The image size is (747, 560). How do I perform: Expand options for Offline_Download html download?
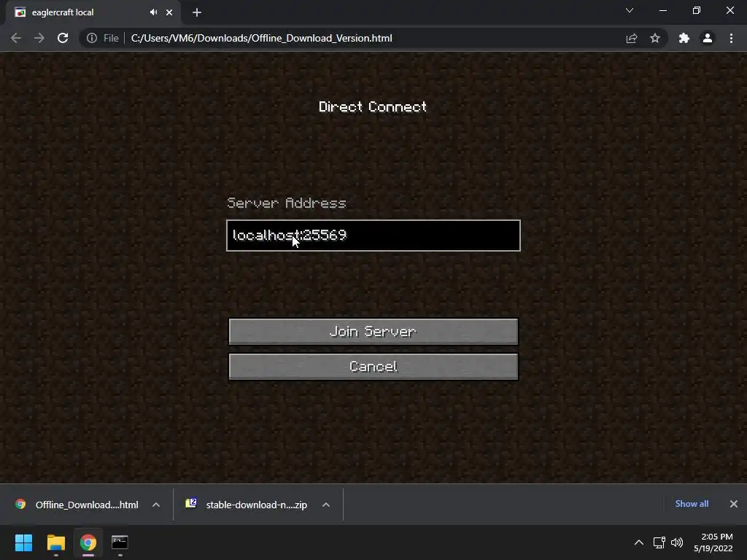click(x=156, y=505)
